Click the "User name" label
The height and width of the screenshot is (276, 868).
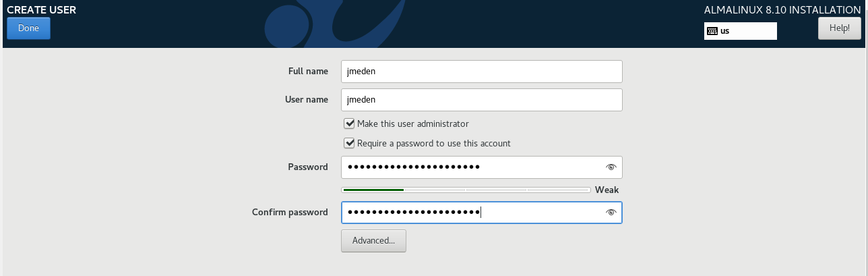[307, 100]
